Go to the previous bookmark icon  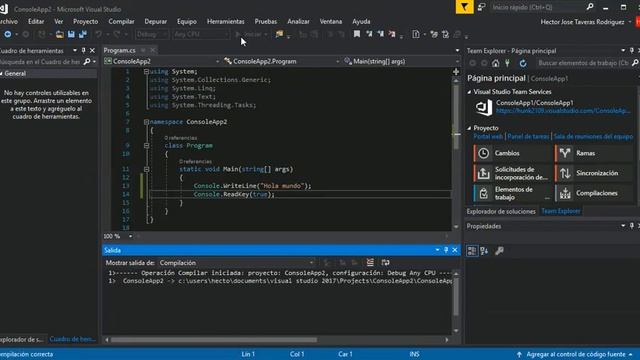click(369, 34)
